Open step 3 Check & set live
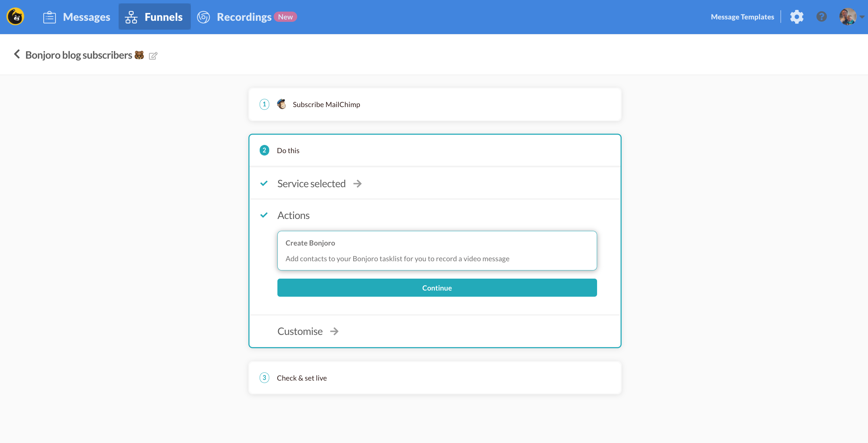The image size is (868, 443). pyautogui.click(x=302, y=378)
